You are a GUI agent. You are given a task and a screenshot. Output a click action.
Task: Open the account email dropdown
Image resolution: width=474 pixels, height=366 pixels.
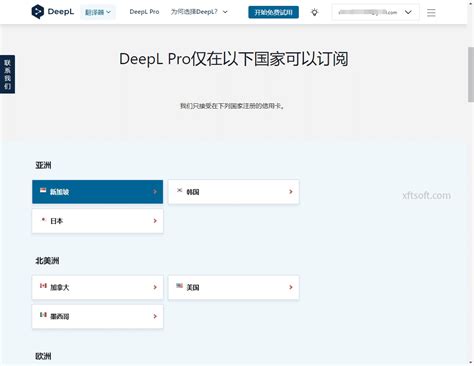tap(375, 12)
